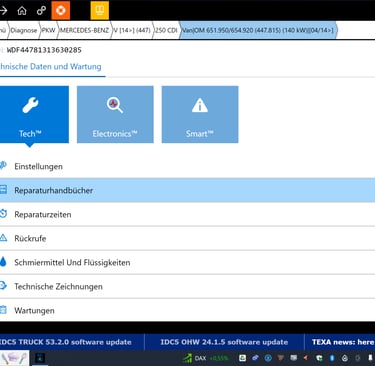Select the V [14>] (447) breadcrumb

coord(131,30)
